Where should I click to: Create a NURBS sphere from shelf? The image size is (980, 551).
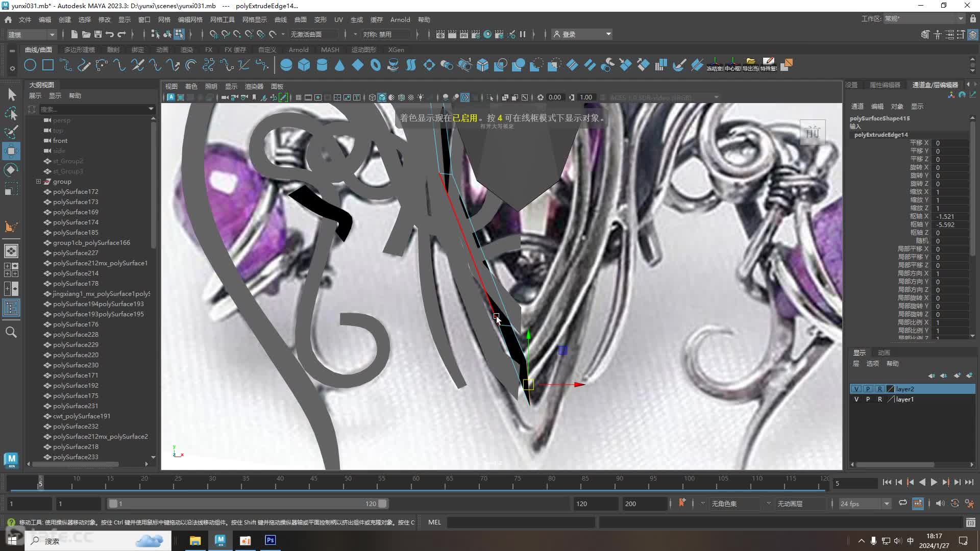[286, 65]
